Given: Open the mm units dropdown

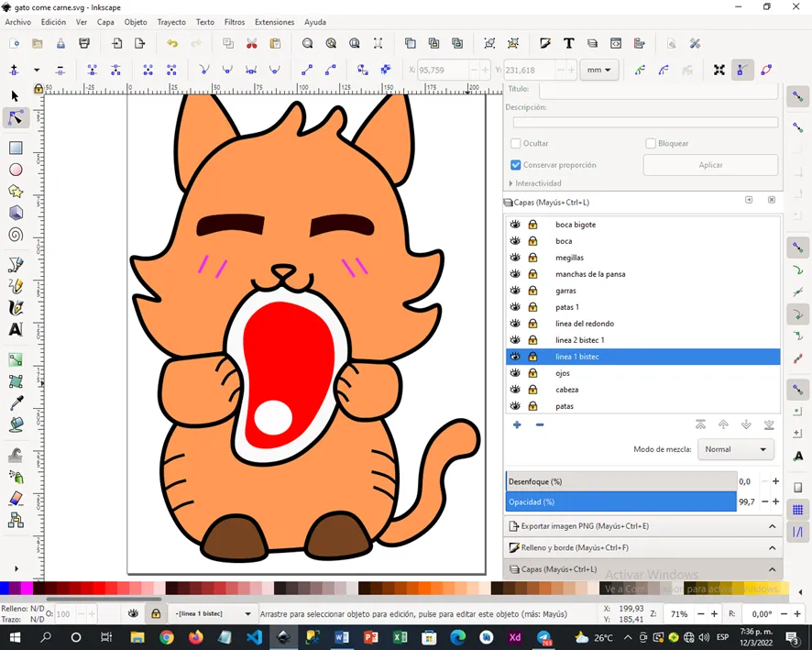Looking at the screenshot, I should 599,70.
